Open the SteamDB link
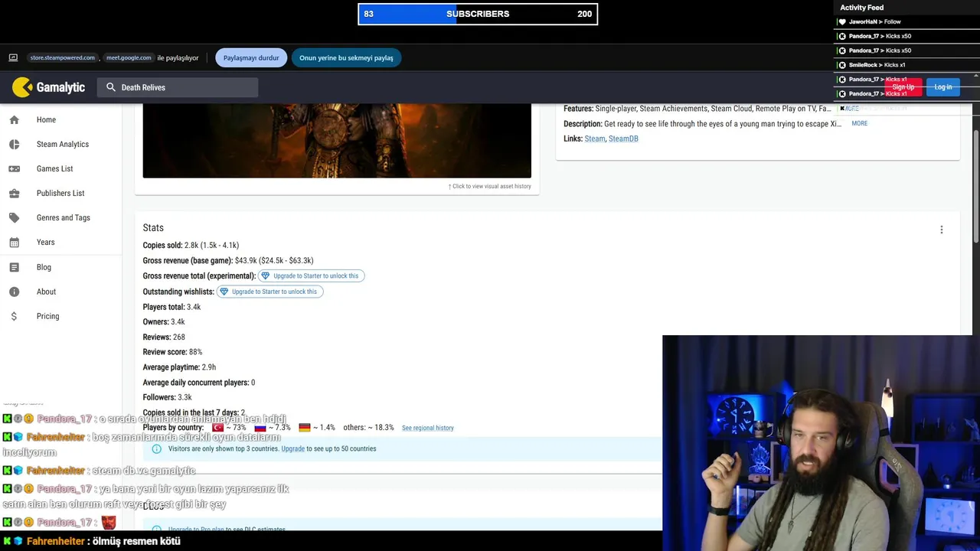Image resolution: width=980 pixels, height=551 pixels. click(623, 139)
